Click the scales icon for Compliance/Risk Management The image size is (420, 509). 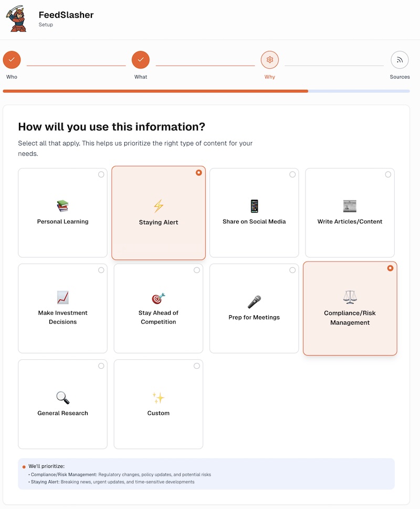point(350,297)
